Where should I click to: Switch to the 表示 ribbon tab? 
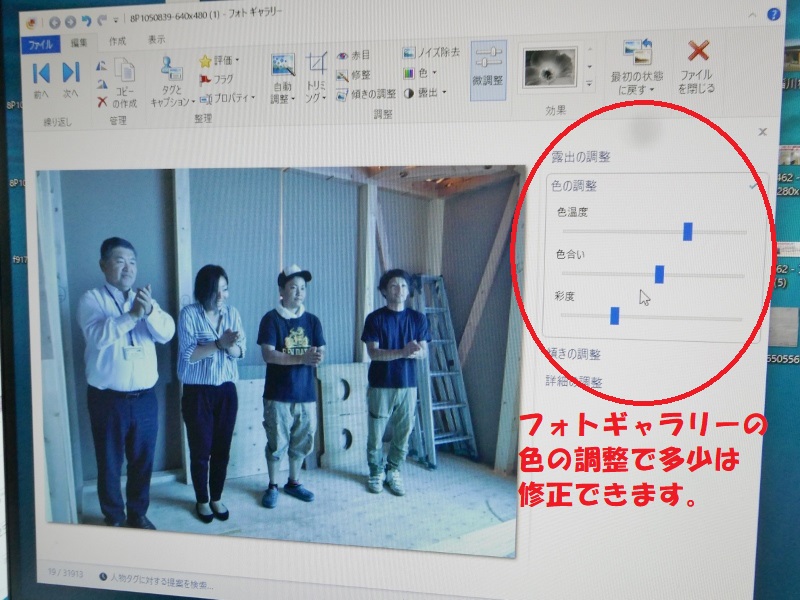156,40
